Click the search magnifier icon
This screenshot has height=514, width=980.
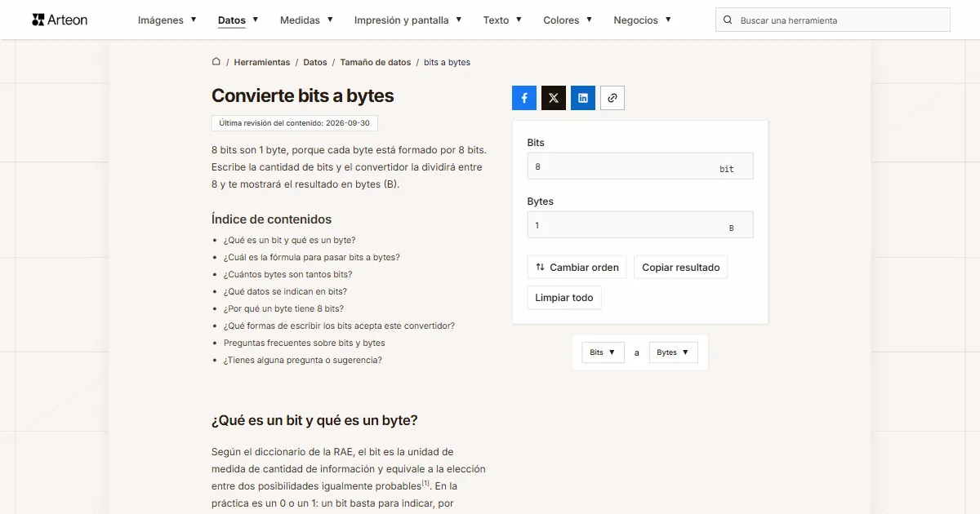(x=727, y=20)
